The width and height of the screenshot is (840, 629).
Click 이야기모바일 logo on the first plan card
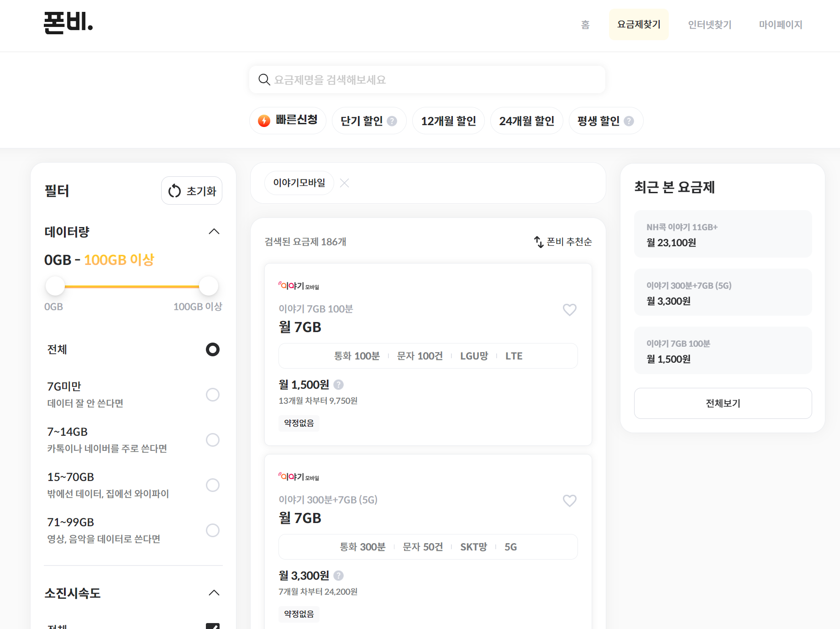click(x=299, y=286)
